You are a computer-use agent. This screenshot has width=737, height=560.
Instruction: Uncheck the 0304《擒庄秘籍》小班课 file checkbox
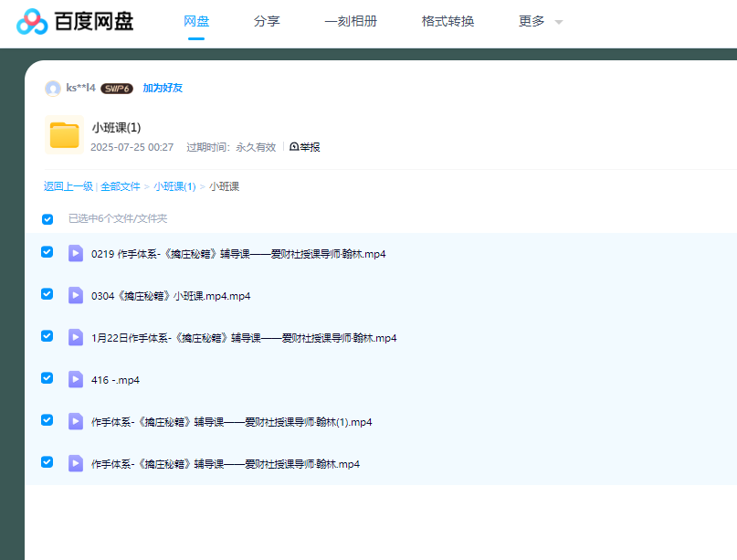click(x=47, y=294)
